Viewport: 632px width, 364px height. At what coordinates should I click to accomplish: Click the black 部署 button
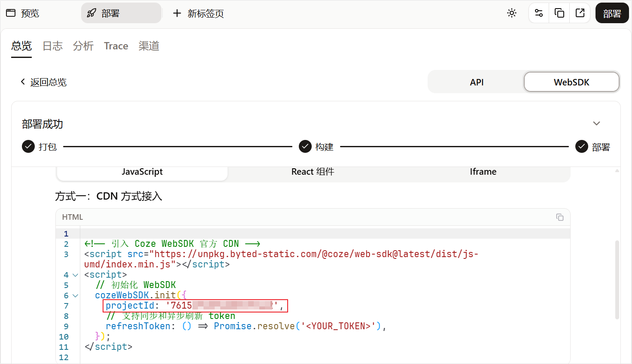pyautogui.click(x=612, y=13)
